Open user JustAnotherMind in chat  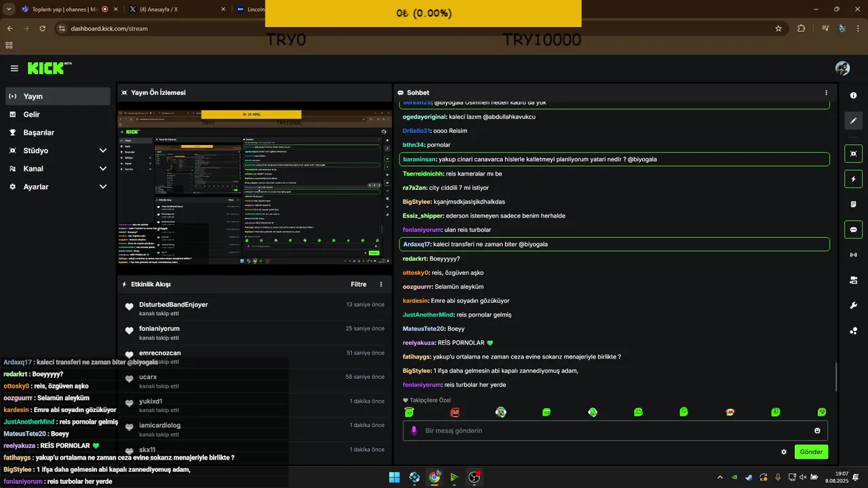428,314
